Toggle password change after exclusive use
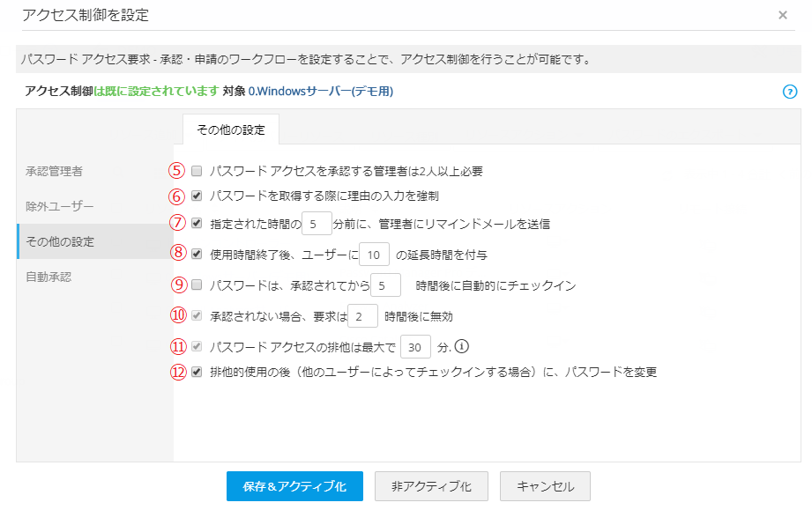 (197, 372)
